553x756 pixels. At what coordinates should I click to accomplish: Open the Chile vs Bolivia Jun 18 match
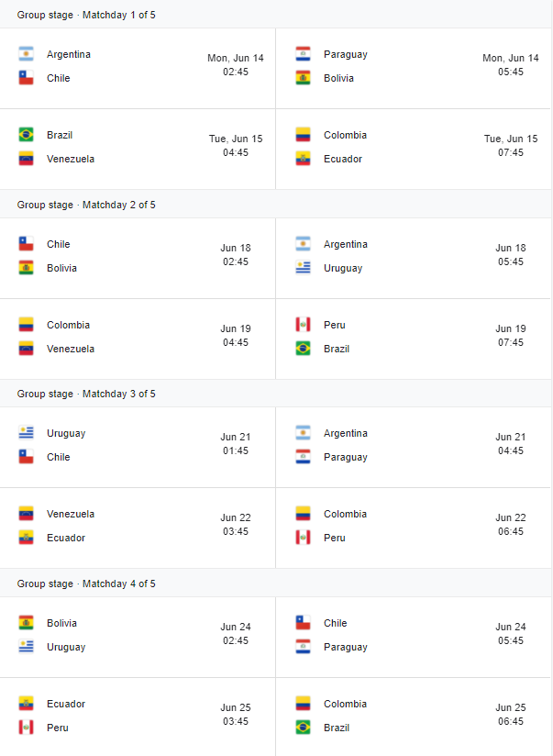(x=138, y=258)
